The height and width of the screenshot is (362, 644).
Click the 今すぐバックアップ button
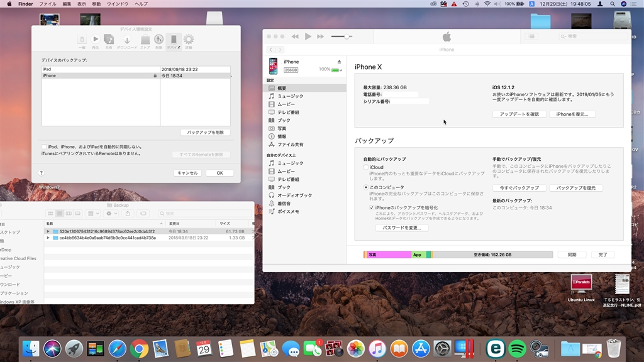coord(519,188)
